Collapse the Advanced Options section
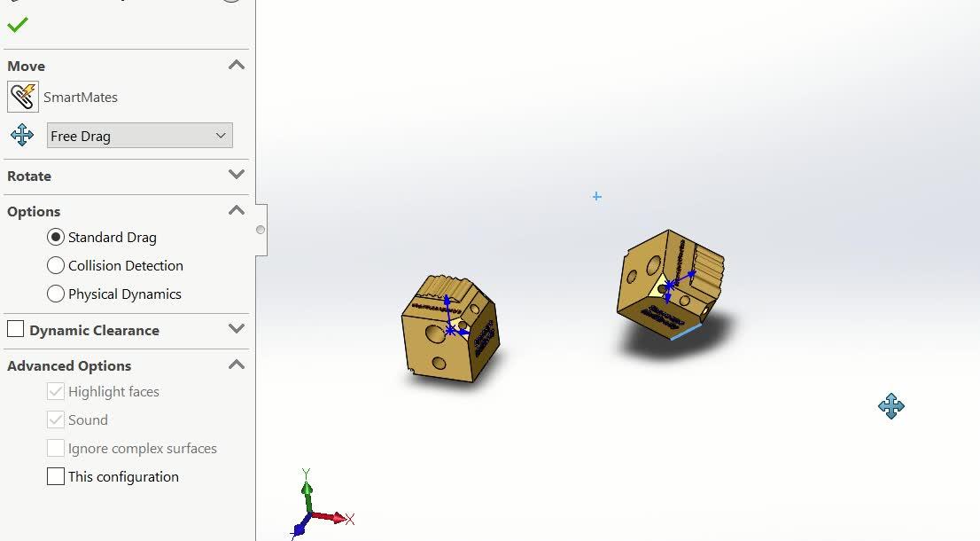 point(236,365)
